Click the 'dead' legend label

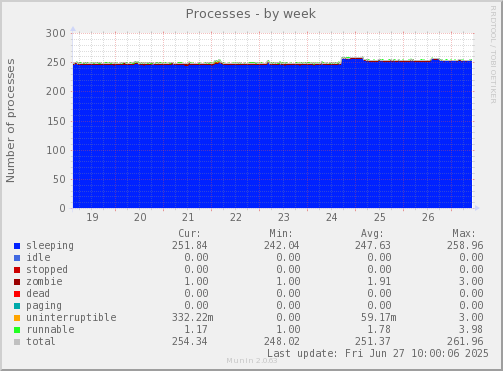pyautogui.click(x=38, y=293)
